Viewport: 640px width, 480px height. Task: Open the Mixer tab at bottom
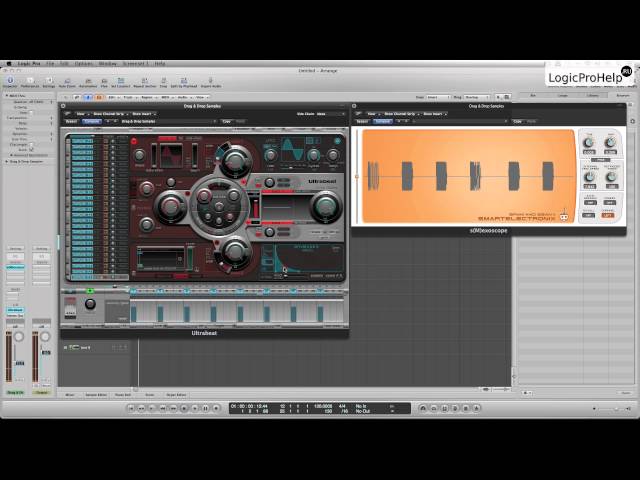point(70,395)
